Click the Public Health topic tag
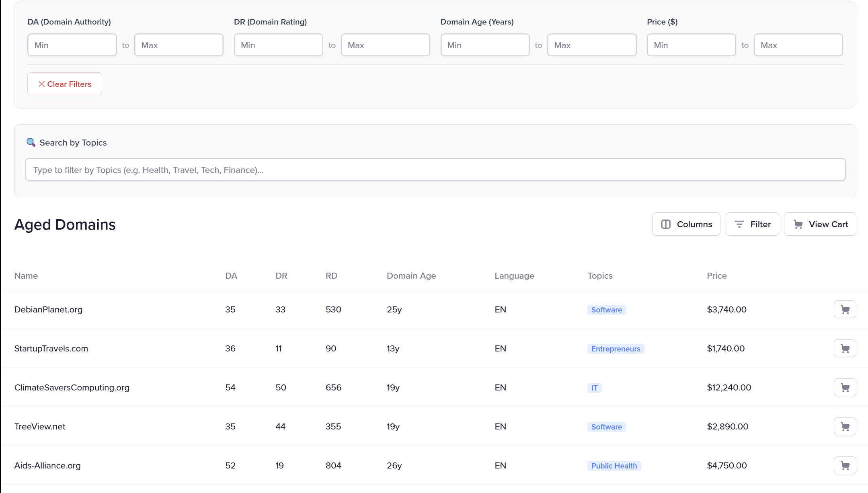 pyautogui.click(x=614, y=466)
